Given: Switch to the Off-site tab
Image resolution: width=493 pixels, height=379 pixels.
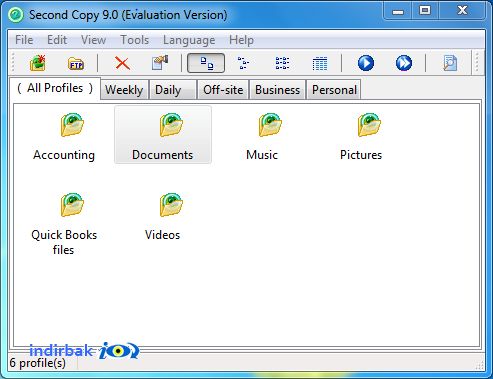Looking at the screenshot, I should pyautogui.click(x=223, y=90).
